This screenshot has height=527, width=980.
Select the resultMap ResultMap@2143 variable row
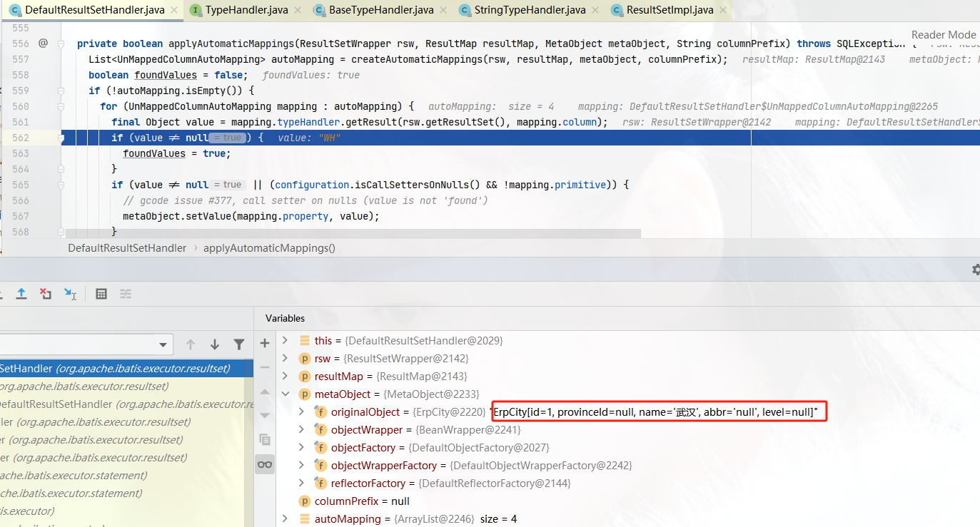tap(628, 377)
